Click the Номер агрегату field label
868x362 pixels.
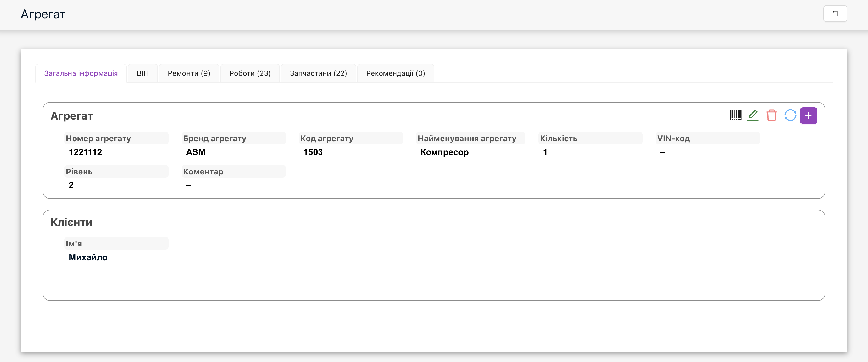point(98,138)
